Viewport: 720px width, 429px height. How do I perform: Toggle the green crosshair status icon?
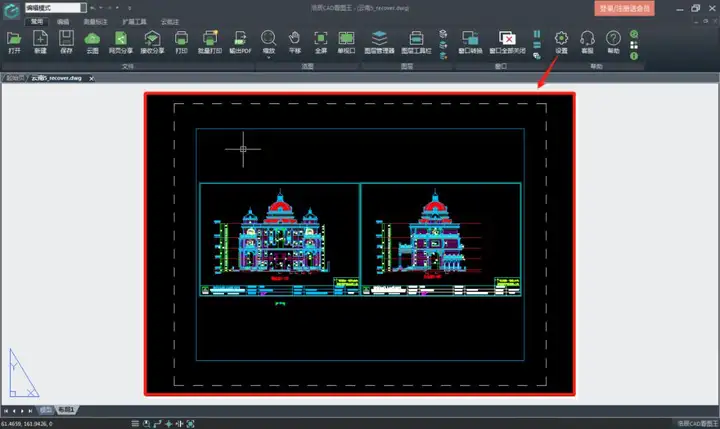pyautogui.click(x=168, y=423)
